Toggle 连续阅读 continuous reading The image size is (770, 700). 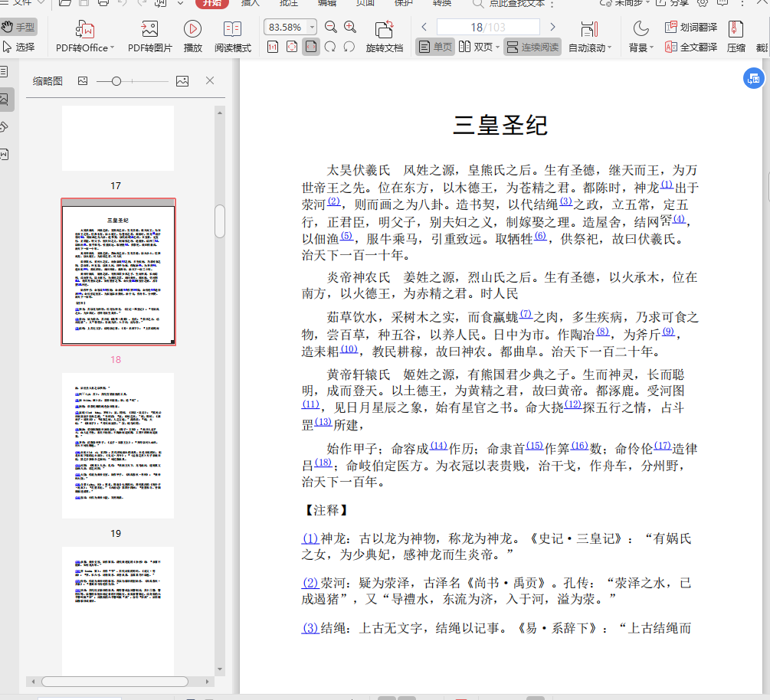(532, 47)
